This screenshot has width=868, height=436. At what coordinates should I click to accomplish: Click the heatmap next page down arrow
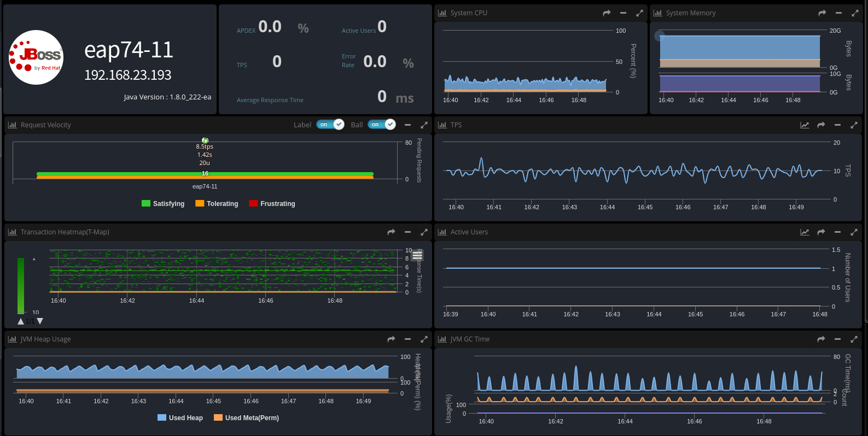point(40,321)
